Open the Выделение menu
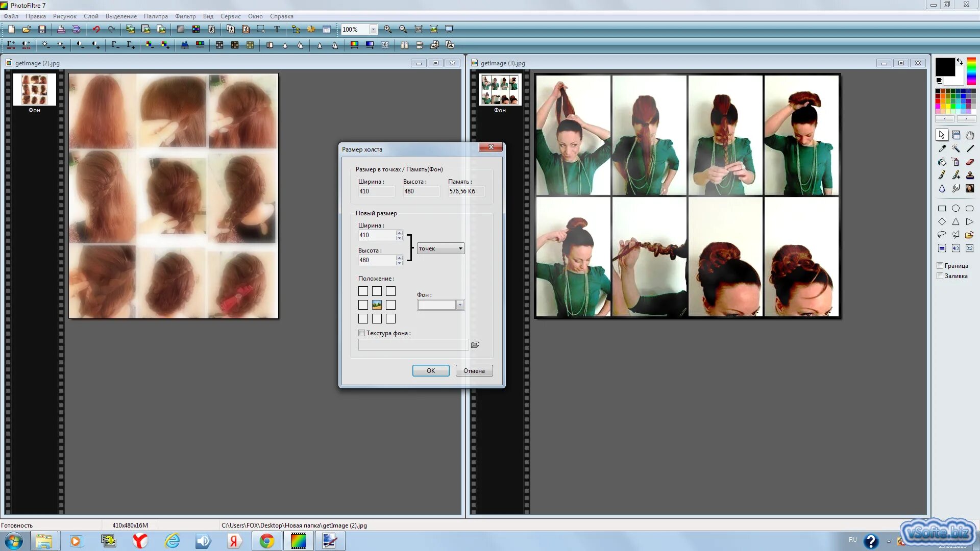 point(121,16)
